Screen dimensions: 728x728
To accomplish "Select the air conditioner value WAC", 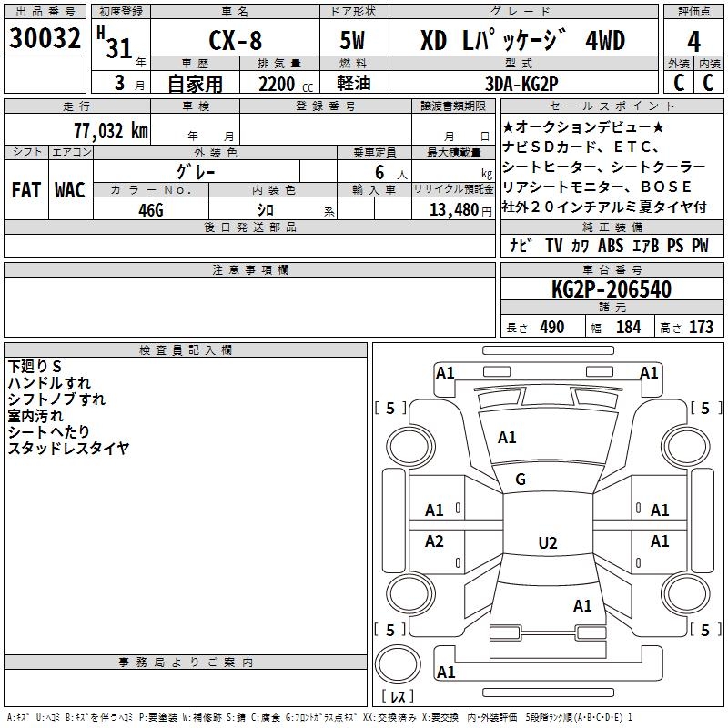I will click(70, 190).
